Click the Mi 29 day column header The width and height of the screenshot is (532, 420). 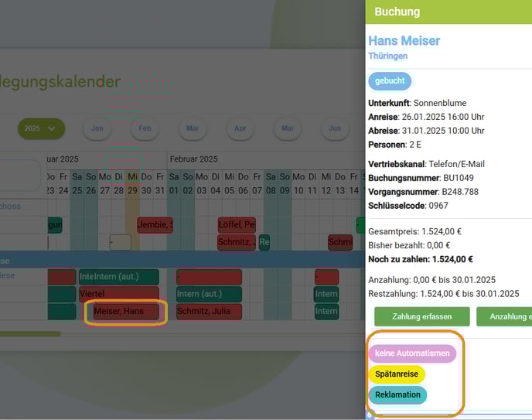tap(132, 183)
